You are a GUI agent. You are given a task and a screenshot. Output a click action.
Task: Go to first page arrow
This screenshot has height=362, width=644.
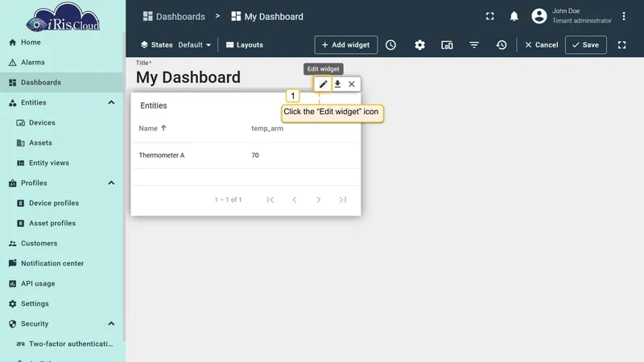(270, 200)
